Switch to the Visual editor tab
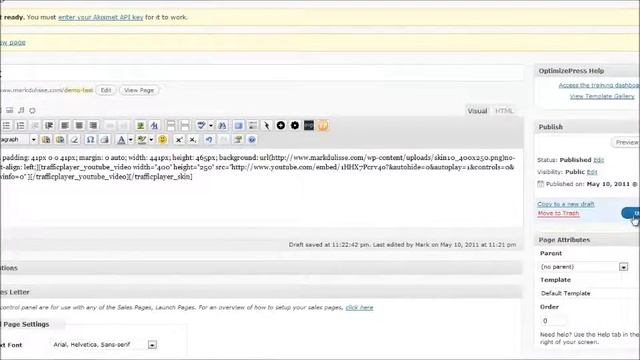This screenshot has width=640, height=360. (477, 111)
